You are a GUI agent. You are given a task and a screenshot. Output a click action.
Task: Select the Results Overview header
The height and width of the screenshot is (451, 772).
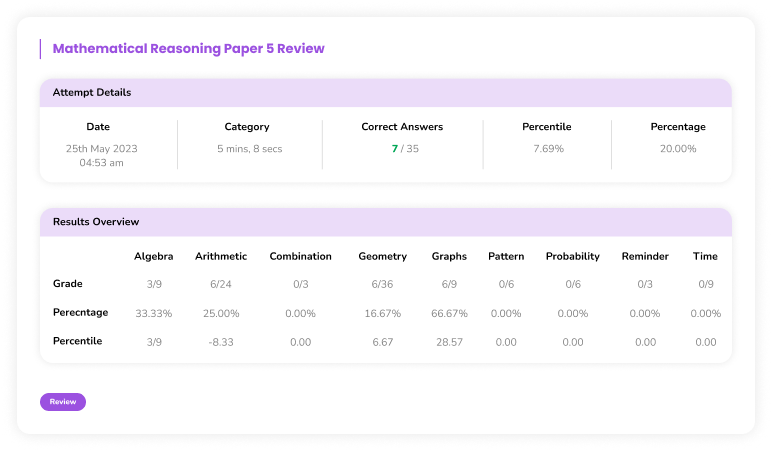point(96,222)
